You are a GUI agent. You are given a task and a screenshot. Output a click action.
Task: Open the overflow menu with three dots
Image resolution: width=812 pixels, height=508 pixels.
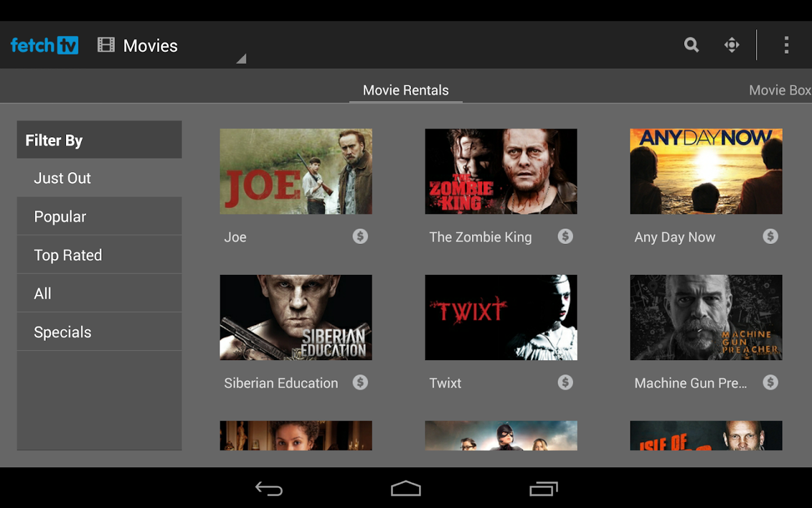(786, 45)
